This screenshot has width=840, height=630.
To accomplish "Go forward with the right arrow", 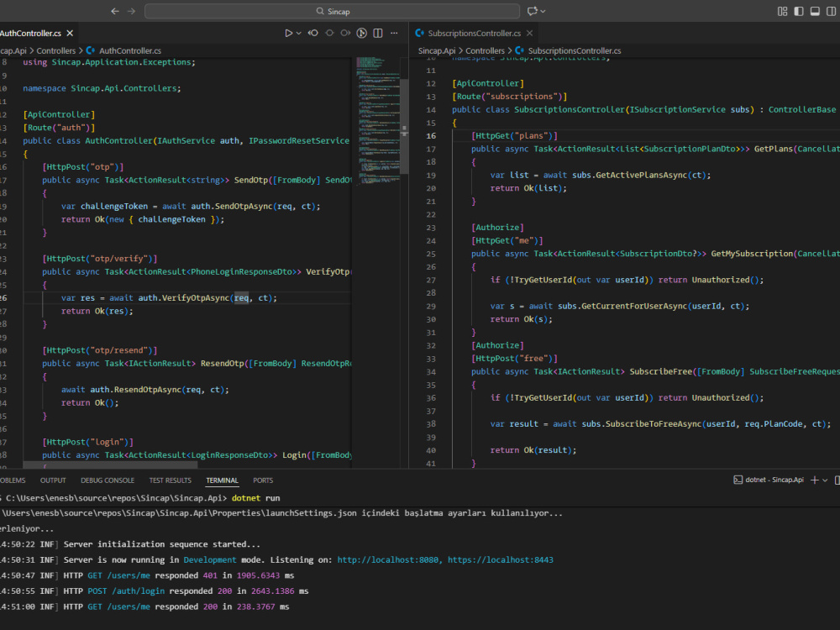I will [131, 11].
